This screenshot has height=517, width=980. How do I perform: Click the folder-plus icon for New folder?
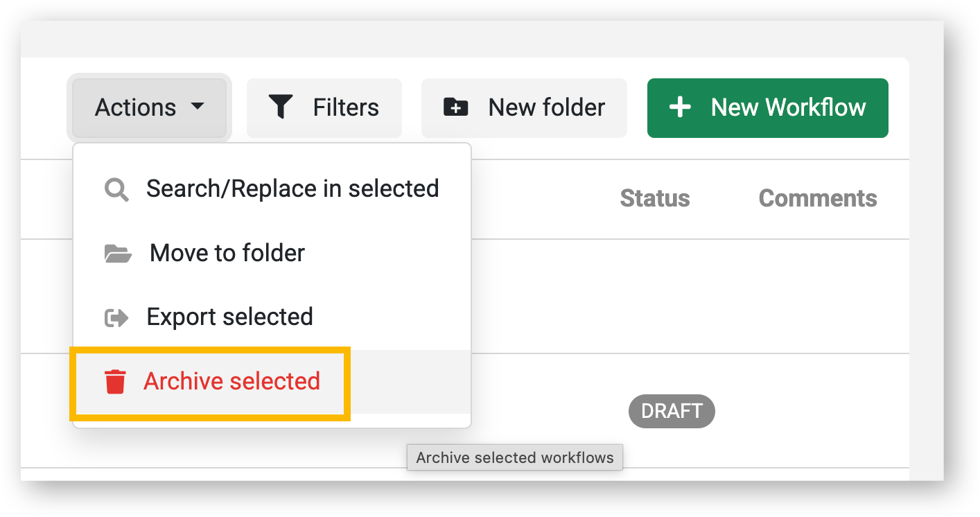tap(455, 107)
